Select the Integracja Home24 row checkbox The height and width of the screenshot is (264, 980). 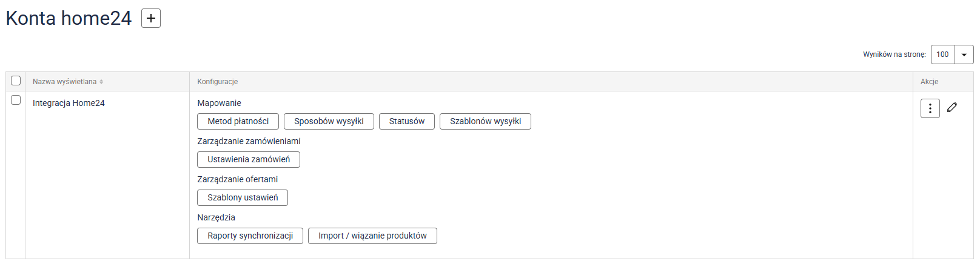(x=16, y=100)
